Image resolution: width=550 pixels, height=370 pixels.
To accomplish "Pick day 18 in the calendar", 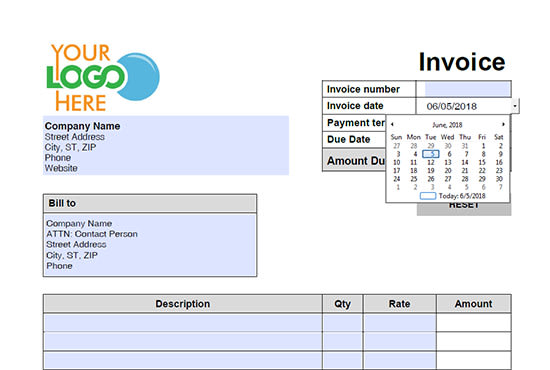I will coord(414,171).
